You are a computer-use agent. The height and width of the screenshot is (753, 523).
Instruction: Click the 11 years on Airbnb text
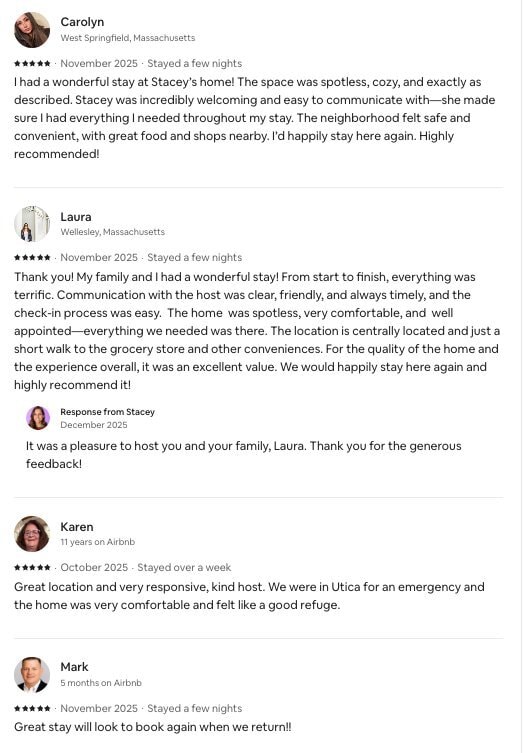tap(97, 542)
